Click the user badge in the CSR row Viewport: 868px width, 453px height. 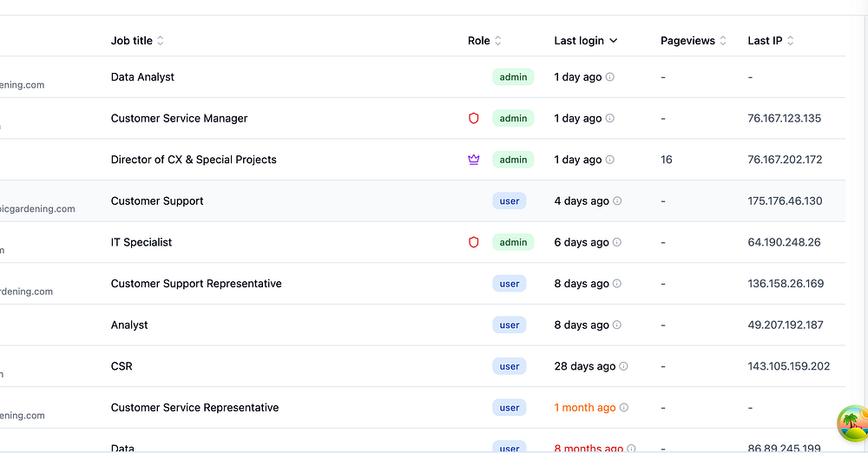click(510, 366)
